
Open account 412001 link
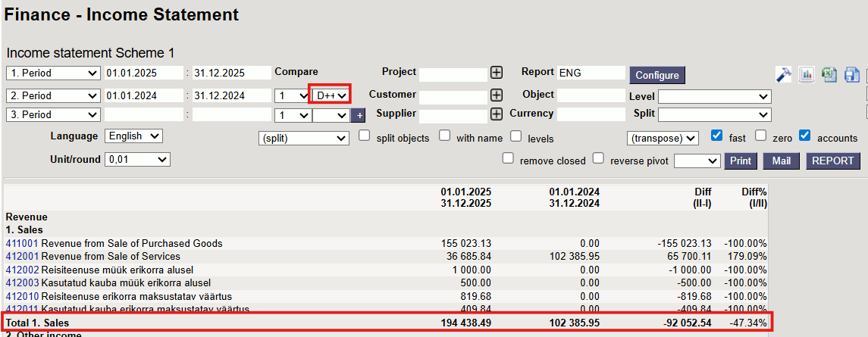point(21,257)
